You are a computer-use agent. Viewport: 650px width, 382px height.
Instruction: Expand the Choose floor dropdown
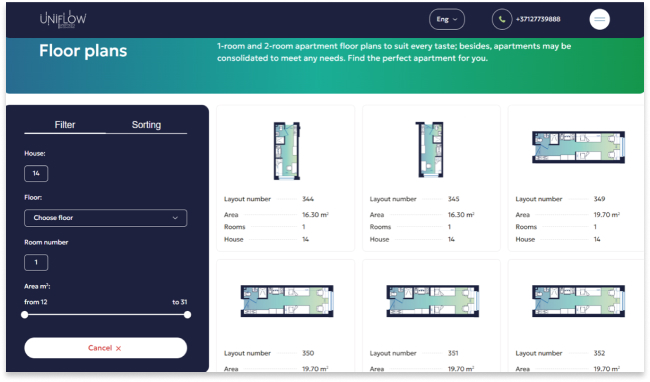pyautogui.click(x=105, y=218)
